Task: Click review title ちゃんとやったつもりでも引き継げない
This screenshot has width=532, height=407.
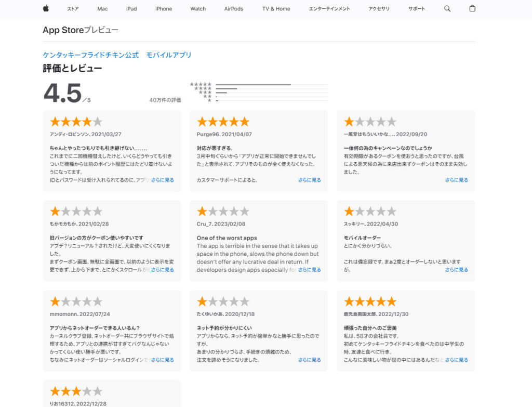Action: (x=98, y=148)
